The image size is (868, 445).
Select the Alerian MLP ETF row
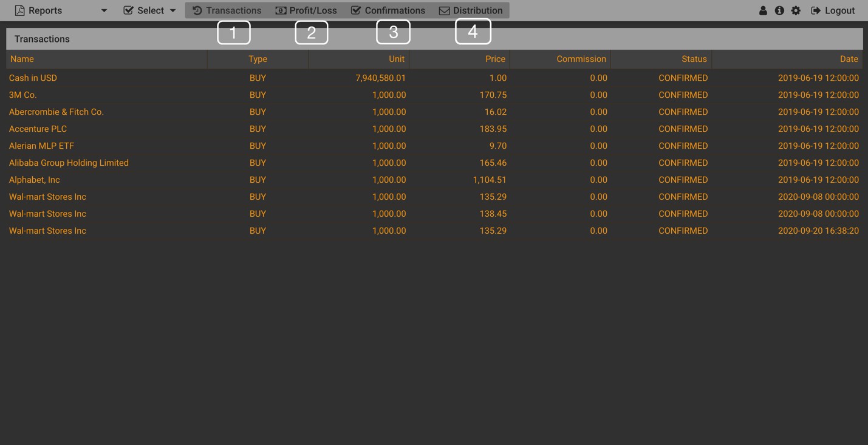point(41,146)
